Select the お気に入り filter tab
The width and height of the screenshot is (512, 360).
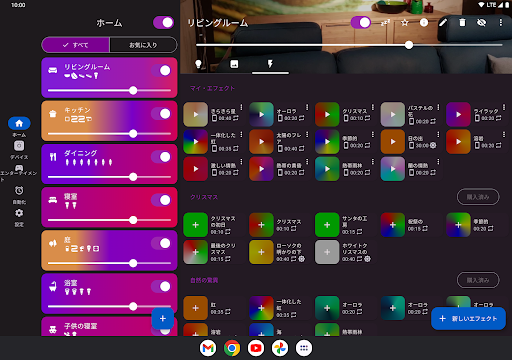pyautogui.click(x=143, y=45)
